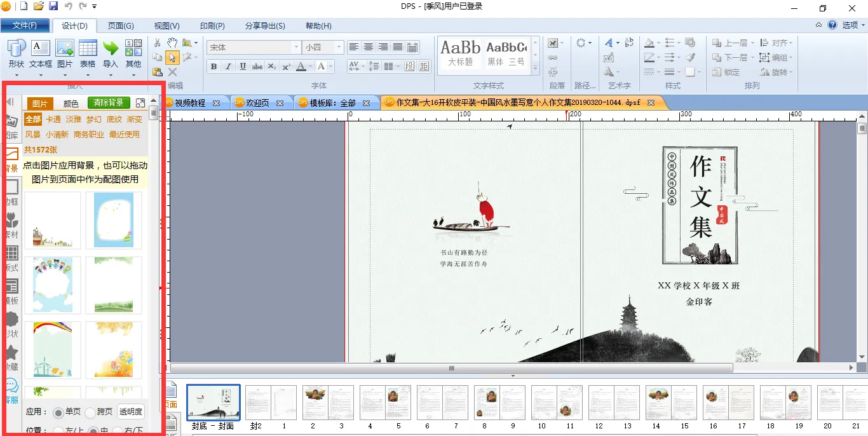
Task: Switch to the 页面(G) ribbon tab
Action: pyautogui.click(x=121, y=26)
